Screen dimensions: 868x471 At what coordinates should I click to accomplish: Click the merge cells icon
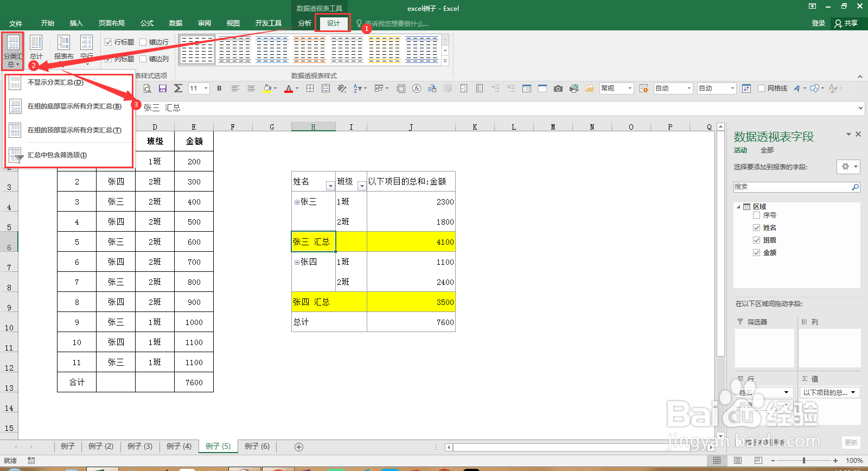(x=325, y=88)
